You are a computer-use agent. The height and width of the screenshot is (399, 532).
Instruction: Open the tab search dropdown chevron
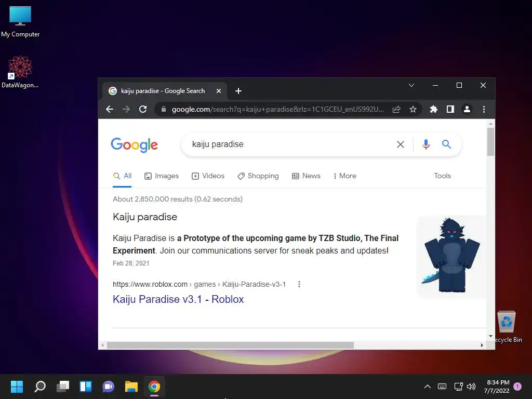(411, 85)
